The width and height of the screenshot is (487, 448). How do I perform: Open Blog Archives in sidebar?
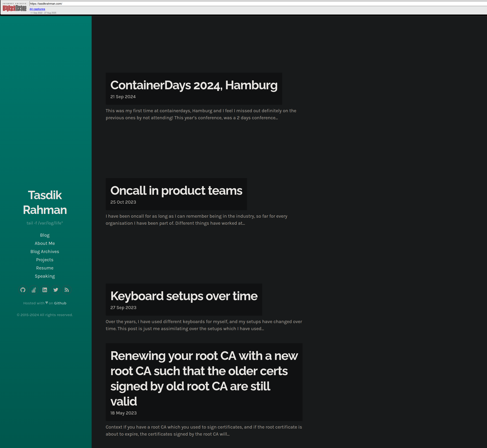click(x=45, y=252)
